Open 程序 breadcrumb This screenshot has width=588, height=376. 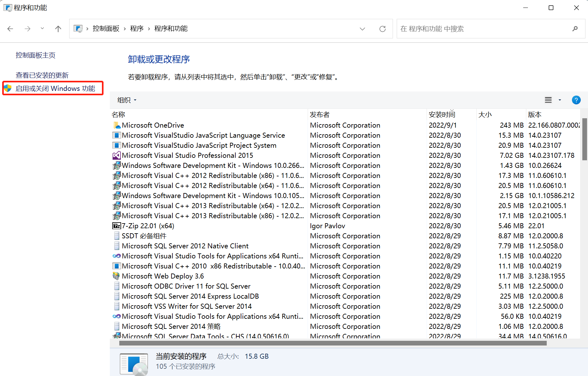(137, 29)
